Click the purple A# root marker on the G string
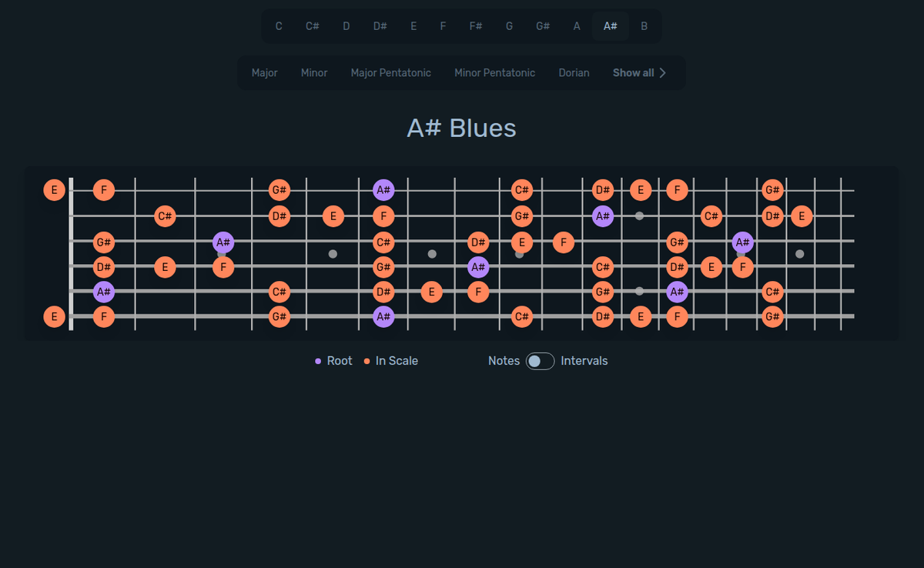Image resolution: width=924 pixels, height=568 pixels. coord(223,242)
